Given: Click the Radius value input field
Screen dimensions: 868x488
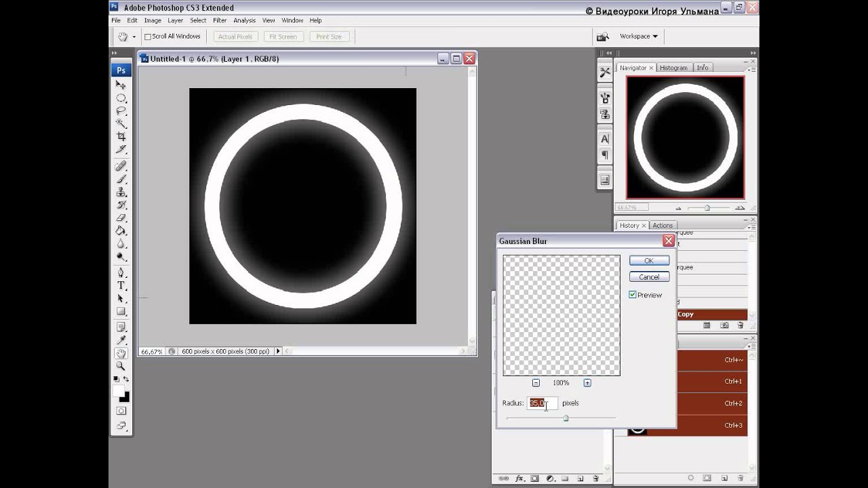Looking at the screenshot, I should click(542, 403).
